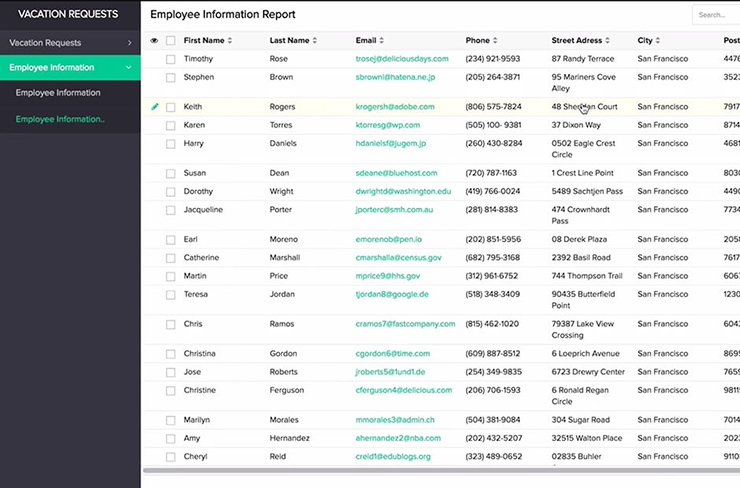740x488 pixels.
Task: Check the box for Susan Dean
Action: point(171,174)
